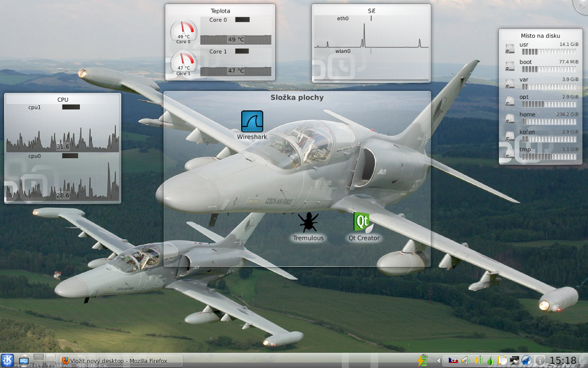This screenshot has width=588, height=368.
Task: Click the "31.6" cpu1 load value
Action: 63,147
